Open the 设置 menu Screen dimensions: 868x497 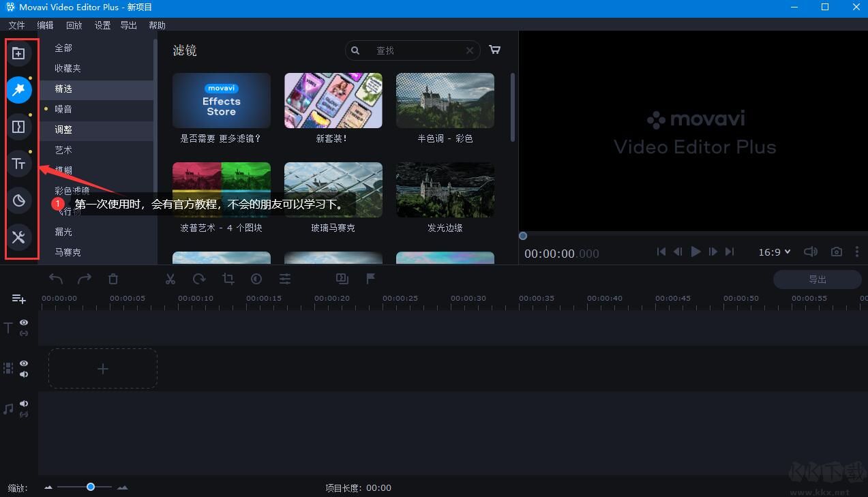(x=102, y=25)
